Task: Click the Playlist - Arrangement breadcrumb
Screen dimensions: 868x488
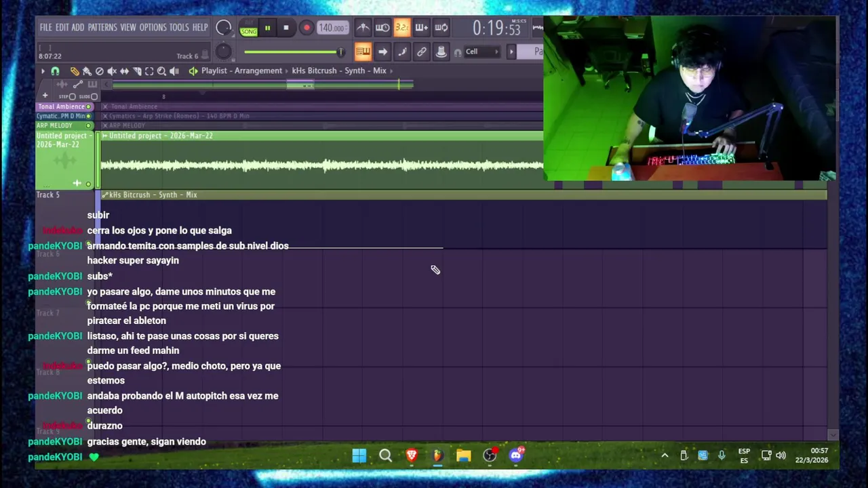Action: 241,70
